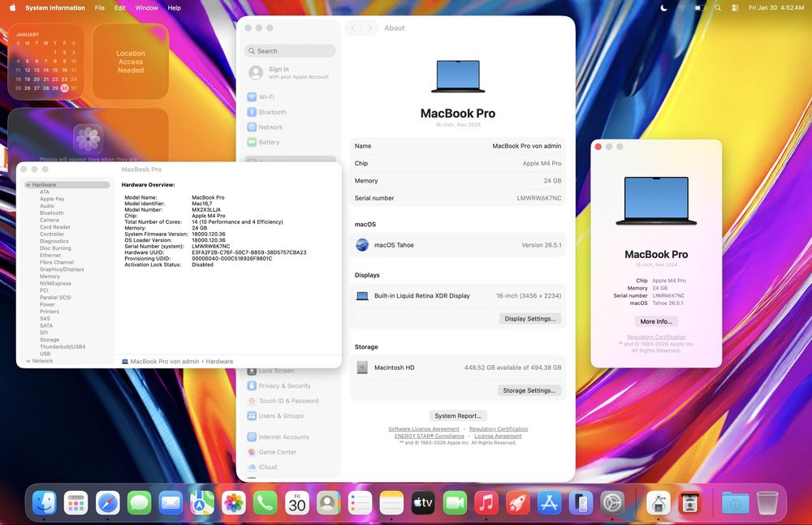
Task: Click the macOS Tahoe version row
Action: [x=458, y=245]
